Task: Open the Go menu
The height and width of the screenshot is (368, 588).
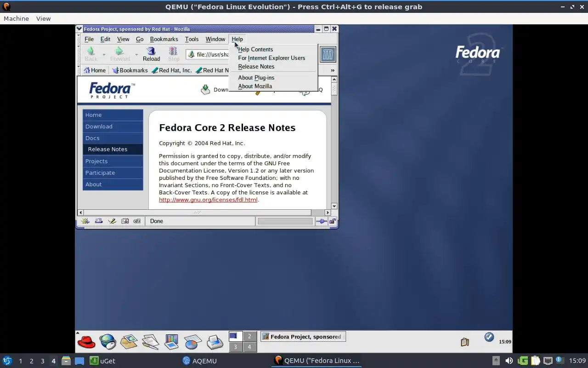Action: (x=140, y=39)
